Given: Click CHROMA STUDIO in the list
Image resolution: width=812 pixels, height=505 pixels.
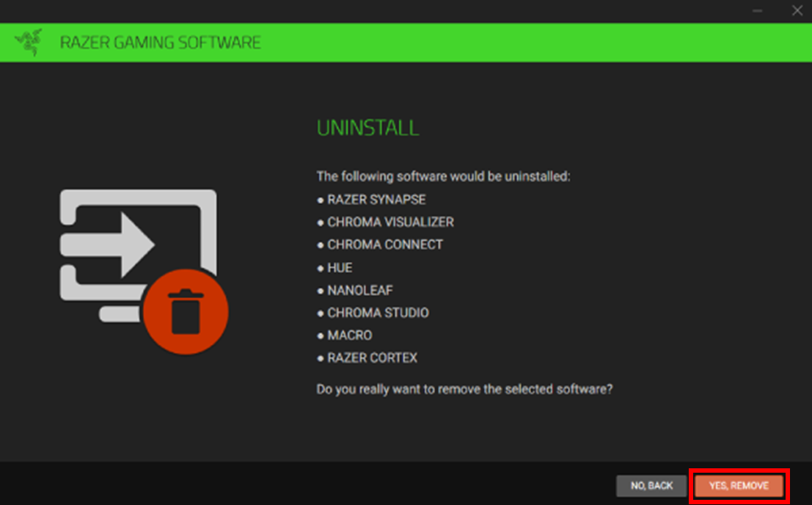Looking at the screenshot, I should [x=378, y=313].
